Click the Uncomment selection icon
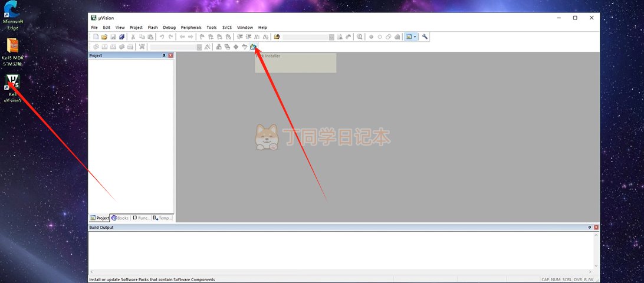The image size is (644, 283). [x=265, y=37]
